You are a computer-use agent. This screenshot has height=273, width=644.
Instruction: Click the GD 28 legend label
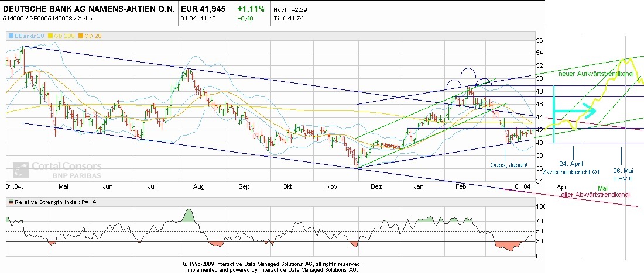click(x=93, y=36)
